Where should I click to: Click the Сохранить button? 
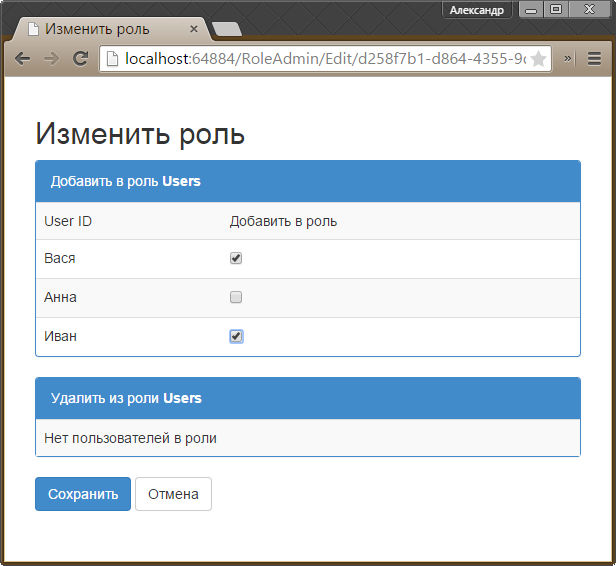[x=83, y=494]
